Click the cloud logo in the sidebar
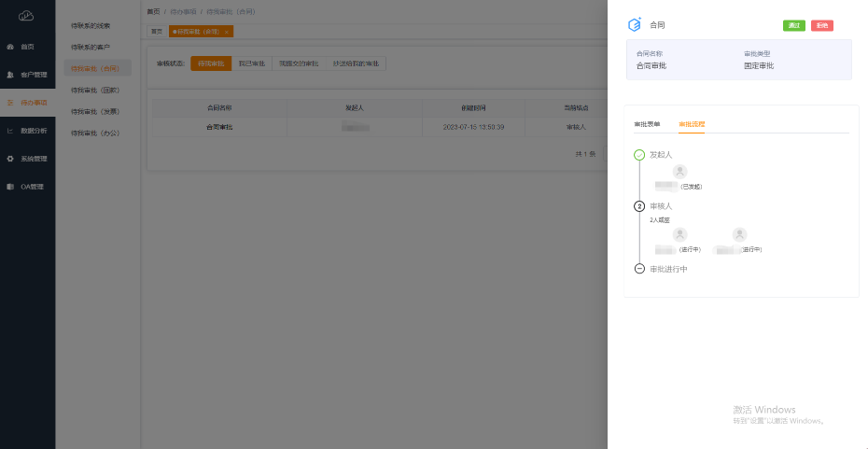The width and height of the screenshot is (868, 449). click(x=26, y=16)
